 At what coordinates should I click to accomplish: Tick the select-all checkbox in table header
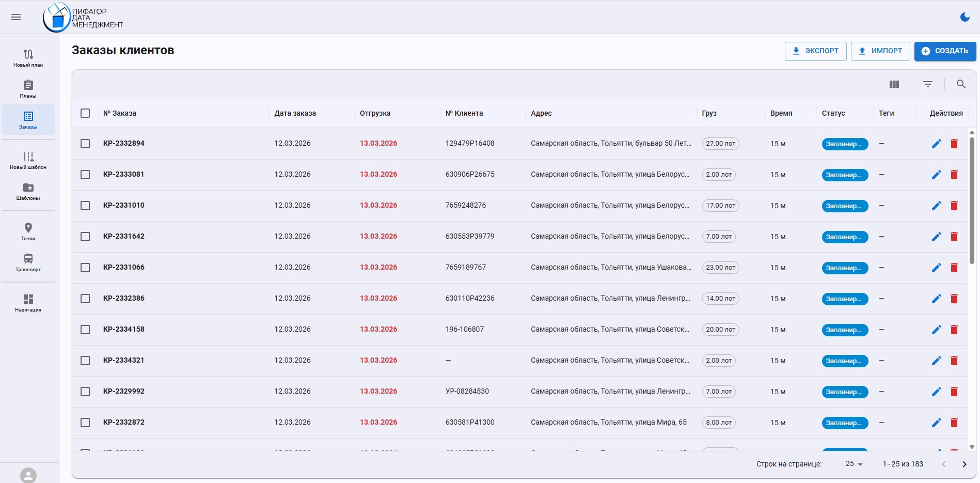click(x=85, y=113)
